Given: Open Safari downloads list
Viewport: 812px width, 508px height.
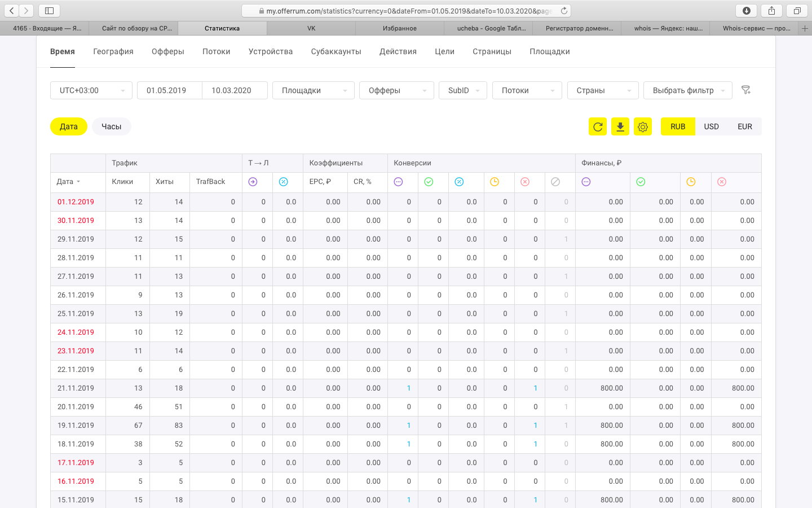Looking at the screenshot, I should pyautogui.click(x=747, y=11).
